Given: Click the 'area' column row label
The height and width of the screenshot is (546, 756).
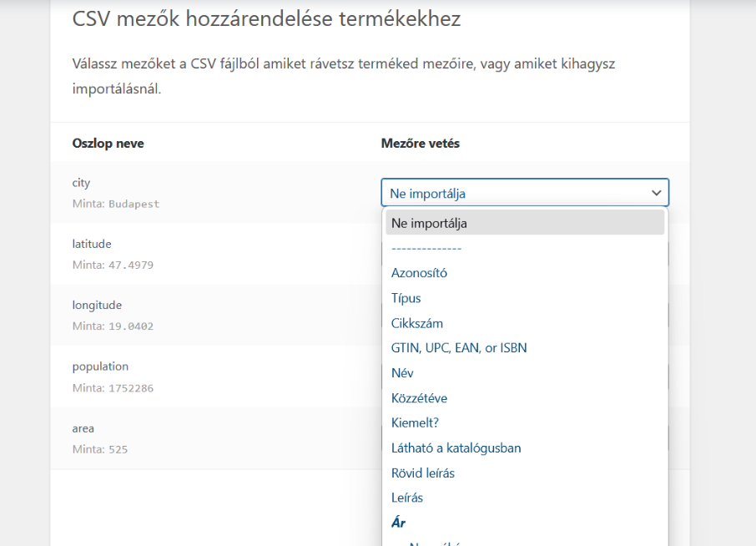Looking at the screenshot, I should 83,428.
